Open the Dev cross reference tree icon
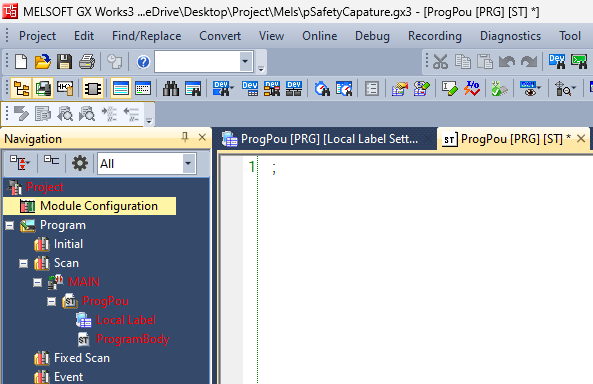Image resolution: width=593 pixels, height=384 pixels. tap(272, 89)
